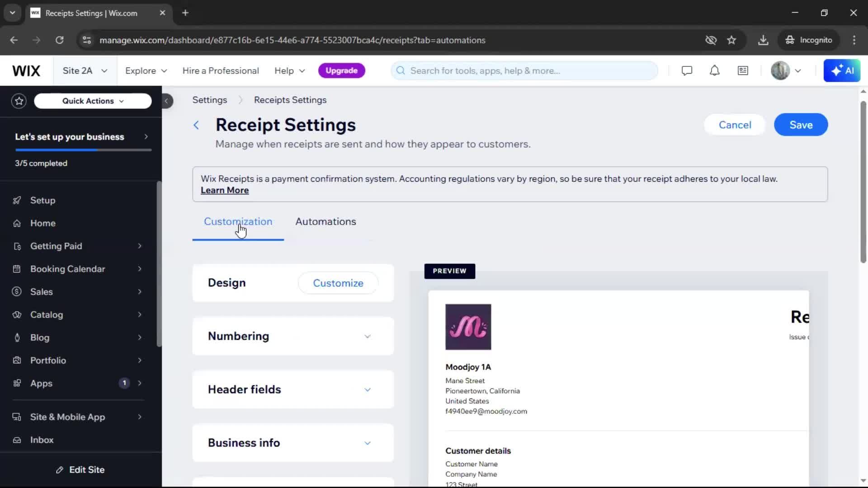Click the Booking Calendar icon
The height and width of the screenshot is (488, 868).
[17, 269]
